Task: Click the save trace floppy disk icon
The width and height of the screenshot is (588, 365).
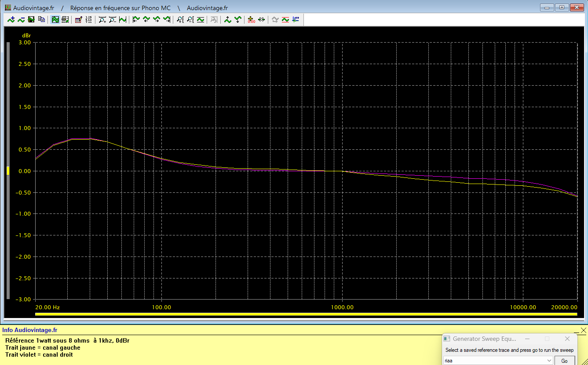Action: pyautogui.click(x=31, y=19)
